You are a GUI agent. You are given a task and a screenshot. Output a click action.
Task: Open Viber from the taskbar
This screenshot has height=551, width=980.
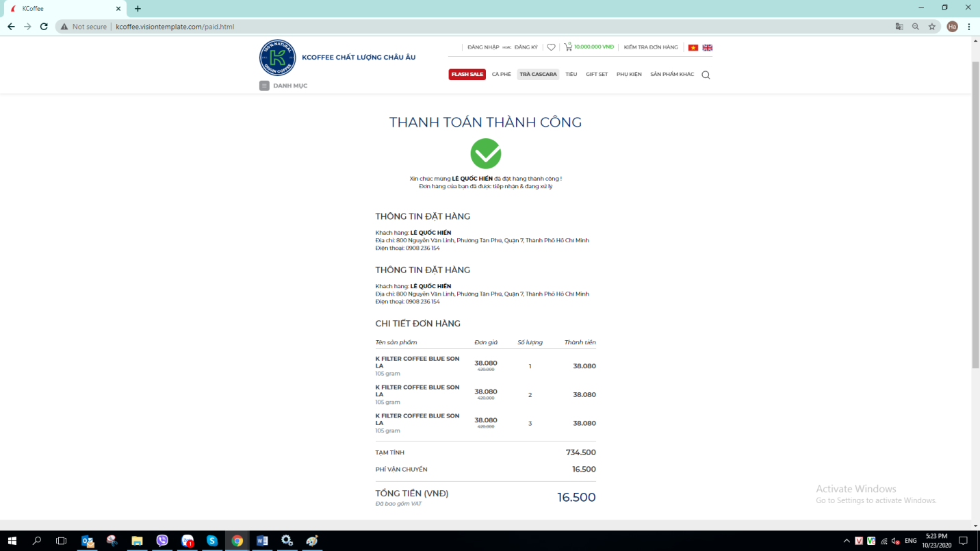point(162,541)
